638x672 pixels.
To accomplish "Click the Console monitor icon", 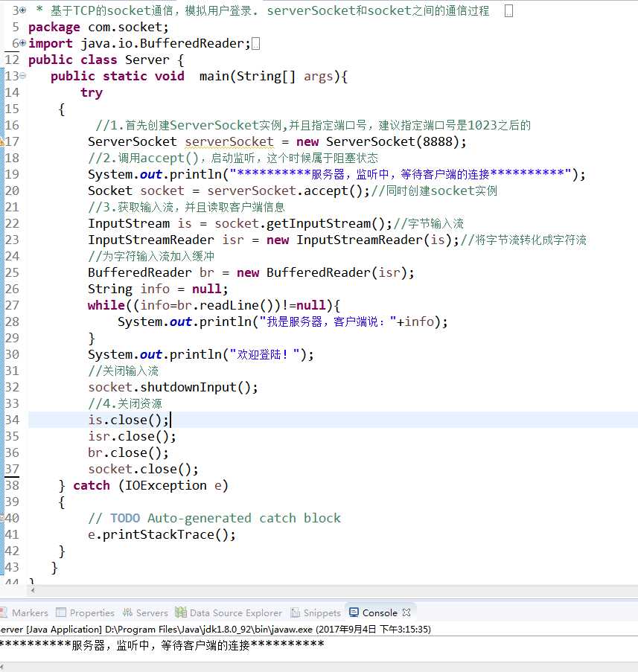I will (x=354, y=612).
